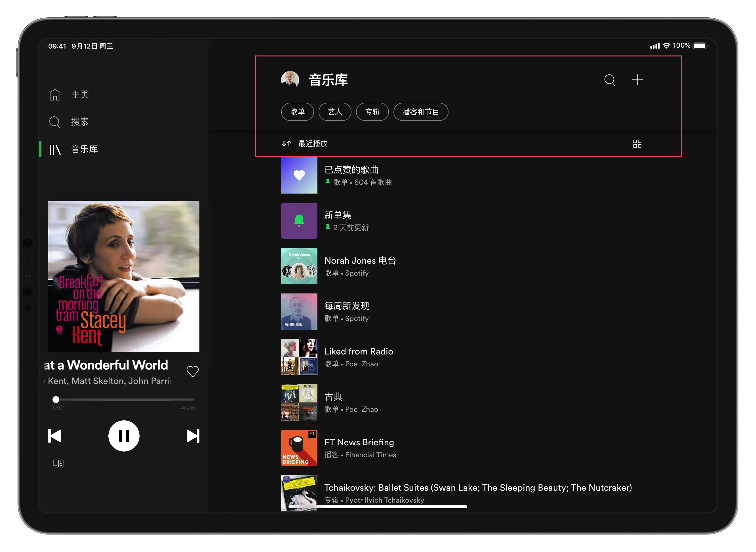The width and height of the screenshot is (756, 552).
Task: Click the FT News Briefing cover art
Action: (x=299, y=448)
